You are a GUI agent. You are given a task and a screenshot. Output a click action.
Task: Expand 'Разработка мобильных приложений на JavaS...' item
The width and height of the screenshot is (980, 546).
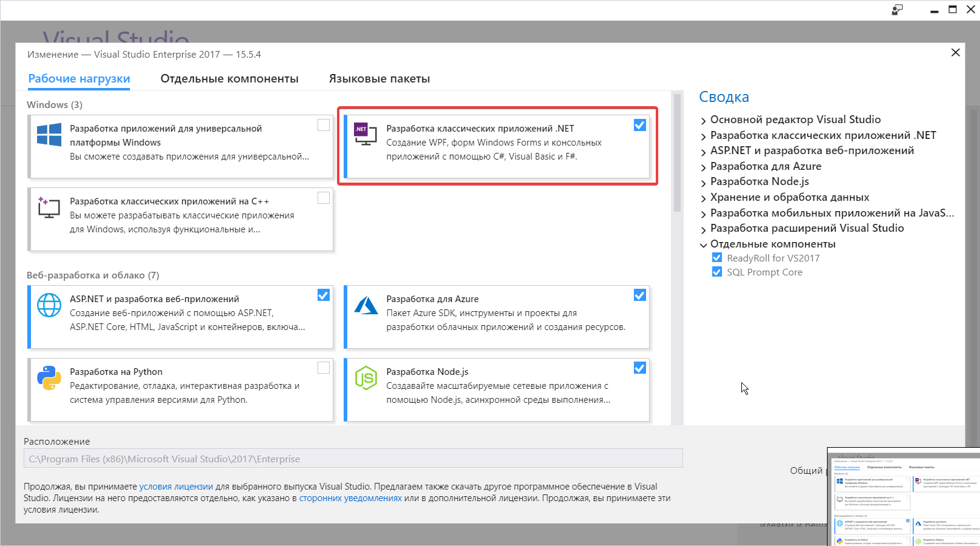(x=704, y=214)
